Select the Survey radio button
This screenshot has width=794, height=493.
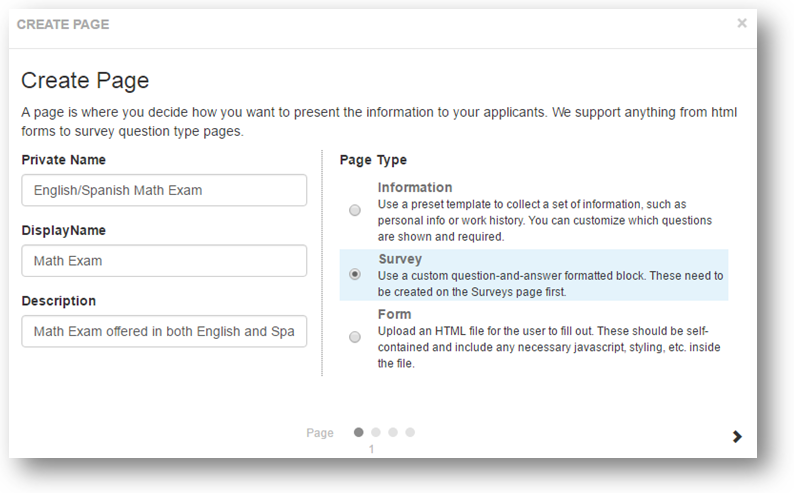355,274
